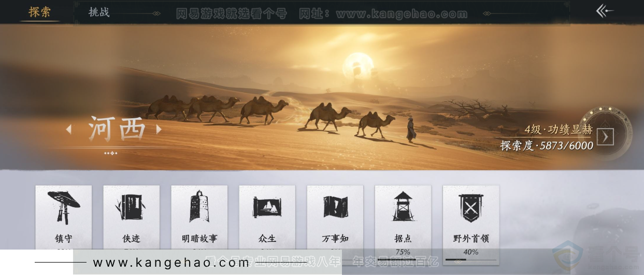Switch to previous region left of 河西
Image resolution: width=644 pixels, height=275 pixels.
pyautogui.click(x=69, y=130)
